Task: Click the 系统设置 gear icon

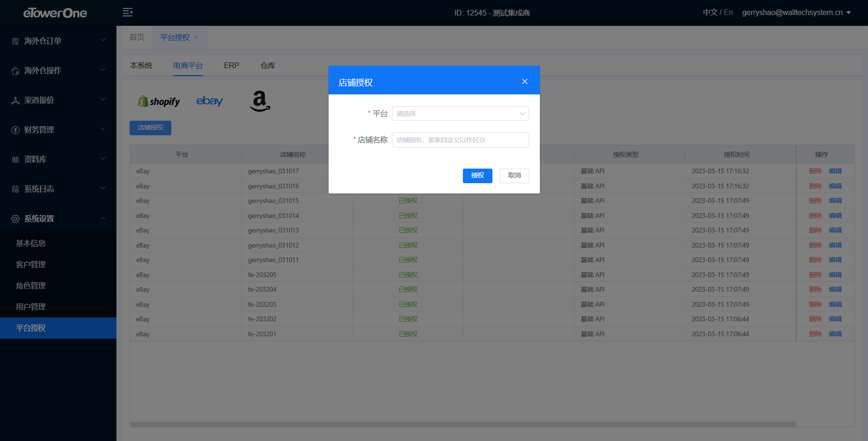Action: tap(15, 219)
